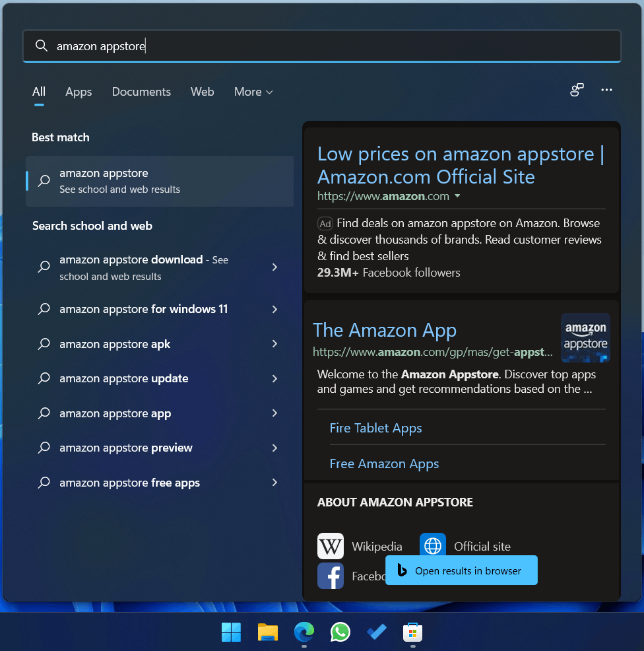Click the search icon in the Best match result
644x651 pixels.
pos(44,181)
